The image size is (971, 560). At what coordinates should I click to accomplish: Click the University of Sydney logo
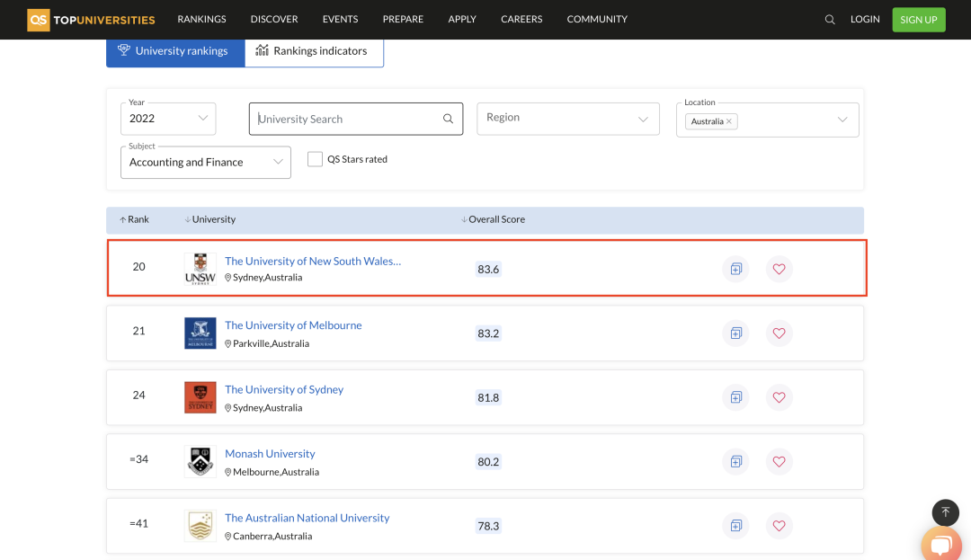200,397
